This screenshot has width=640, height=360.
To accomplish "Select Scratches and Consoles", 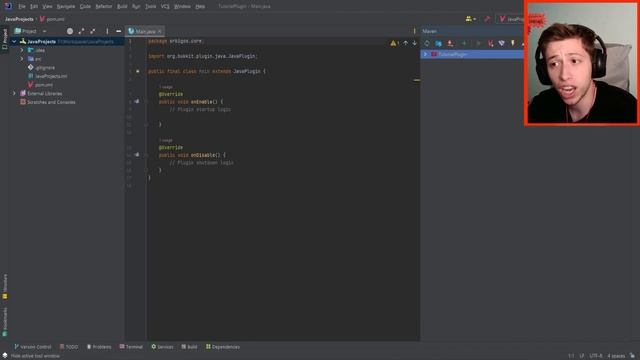I will pyautogui.click(x=47, y=102).
